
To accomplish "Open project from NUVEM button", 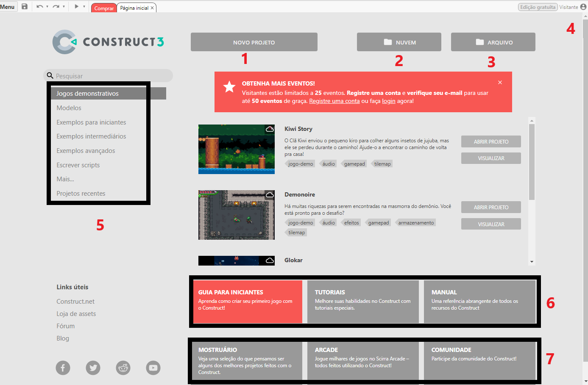I will tap(399, 42).
